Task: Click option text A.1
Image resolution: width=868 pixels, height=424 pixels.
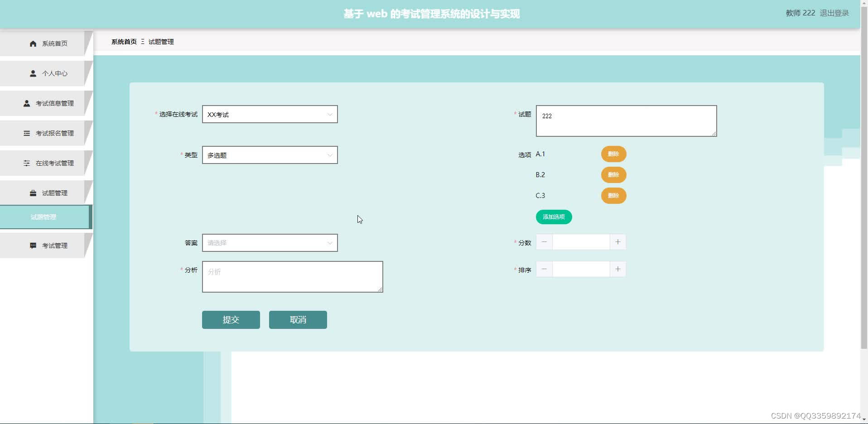Action: tap(540, 154)
